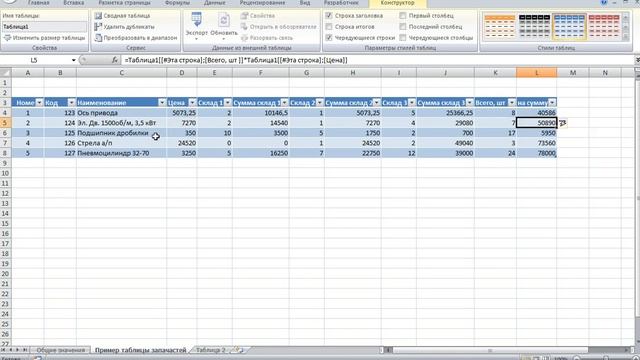Open the Наименование column filter dropdown
This screenshot has width=640, height=360.
pos(162,102)
